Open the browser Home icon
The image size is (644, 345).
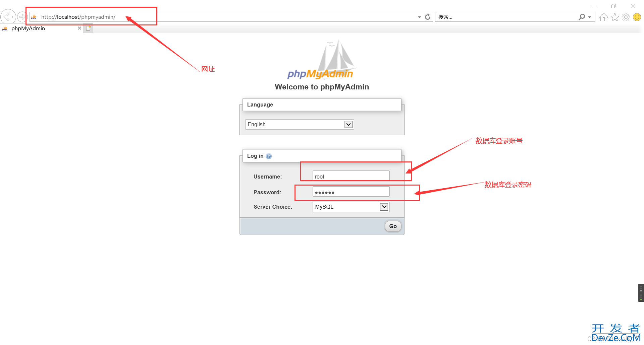(603, 17)
